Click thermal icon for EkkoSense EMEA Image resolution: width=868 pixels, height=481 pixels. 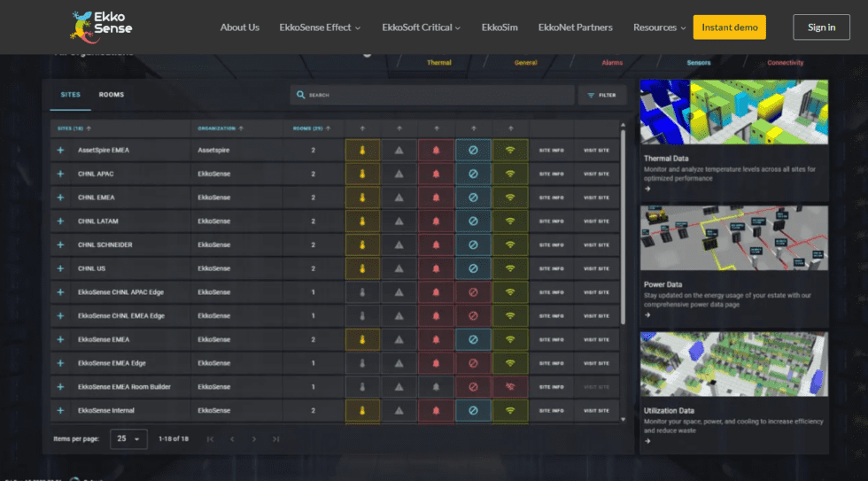click(362, 340)
